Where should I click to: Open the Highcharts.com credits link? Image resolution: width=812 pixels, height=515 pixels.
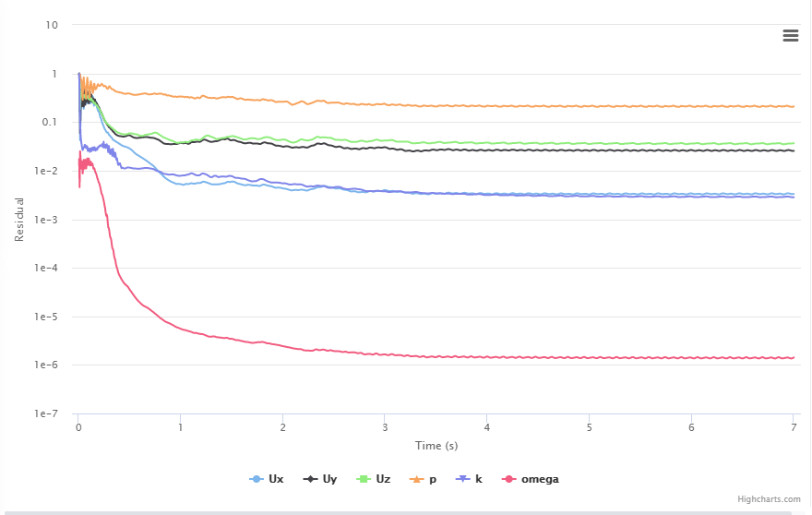769,499
